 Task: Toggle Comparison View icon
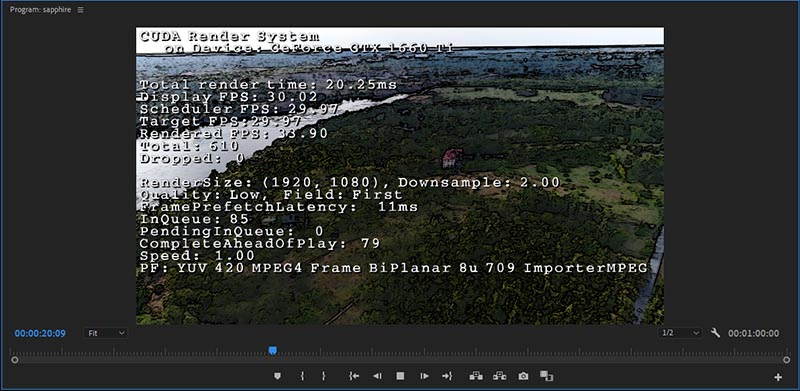coord(546,376)
